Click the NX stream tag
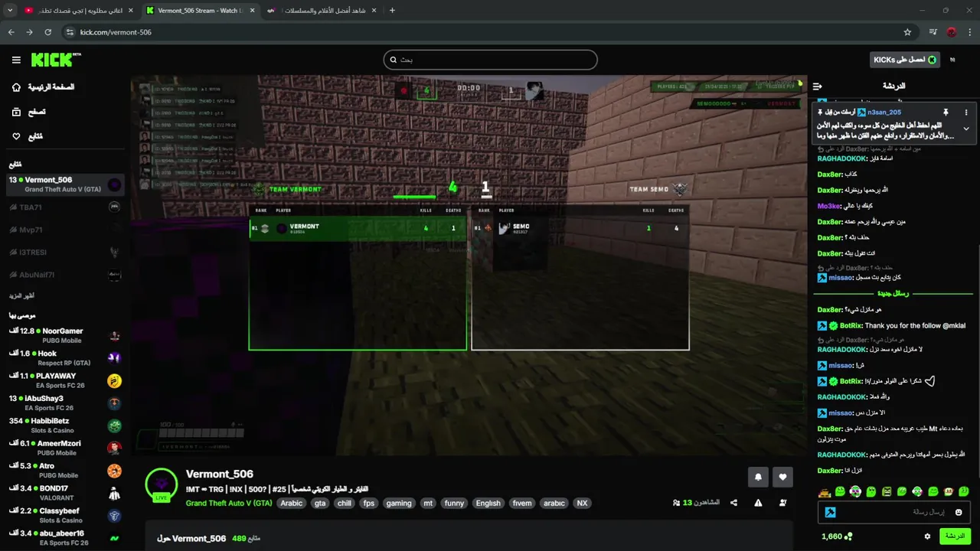980x551 pixels. [x=582, y=504]
